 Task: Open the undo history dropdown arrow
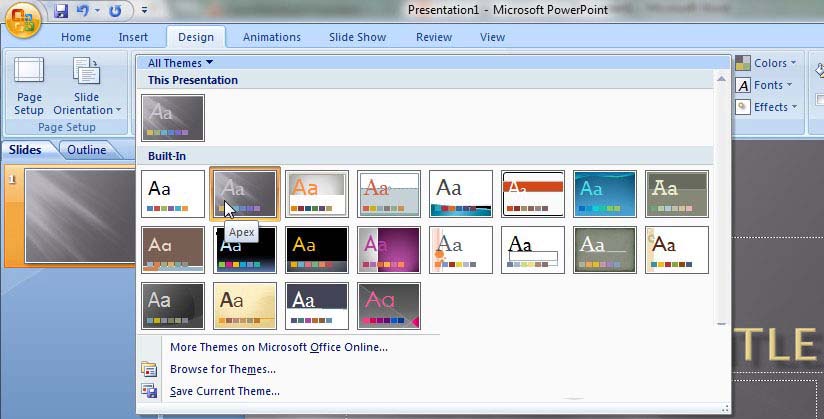click(x=97, y=11)
